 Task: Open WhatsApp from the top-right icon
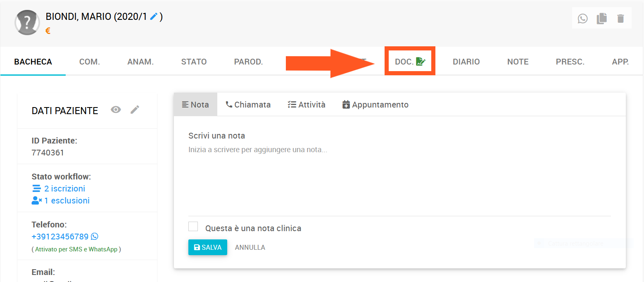click(x=582, y=19)
